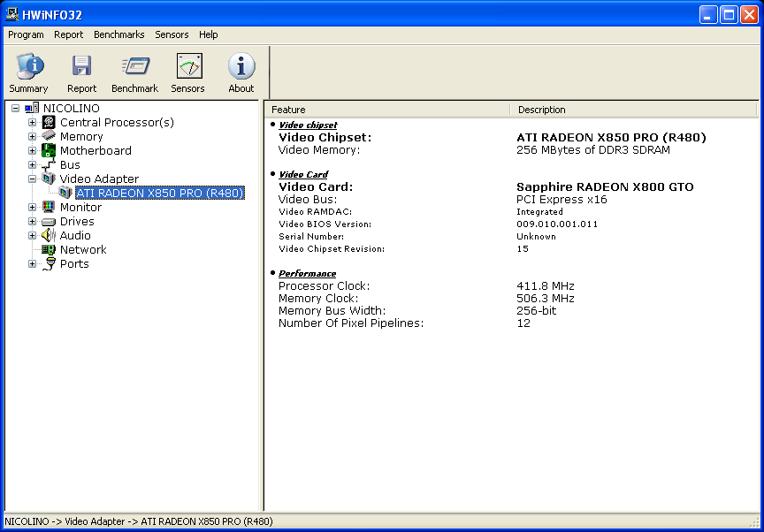The height and width of the screenshot is (532, 764).
Task: Launch the Benchmark toolbar icon
Action: (x=135, y=65)
